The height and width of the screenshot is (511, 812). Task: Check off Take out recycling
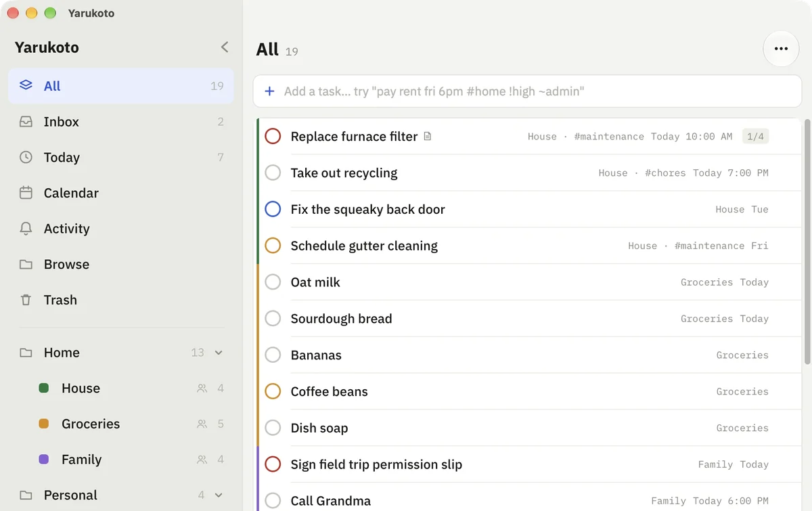273,173
